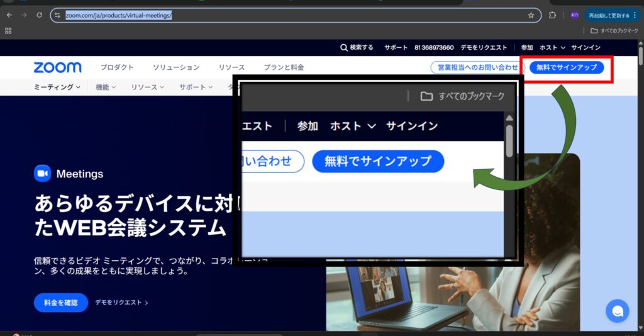Click the browser back arrow
The height and width of the screenshot is (336, 644).
(9, 15)
